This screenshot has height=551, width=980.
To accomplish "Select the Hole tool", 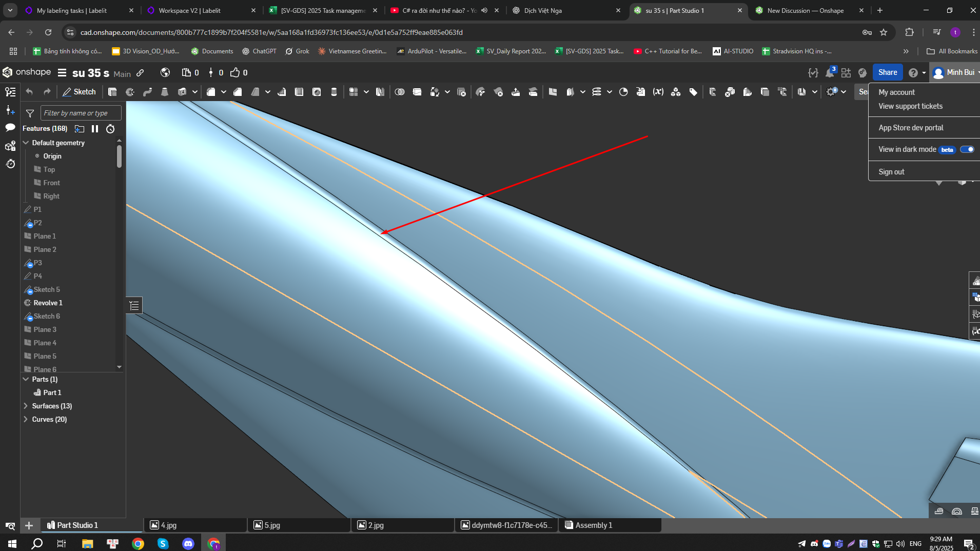I will (317, 92).
